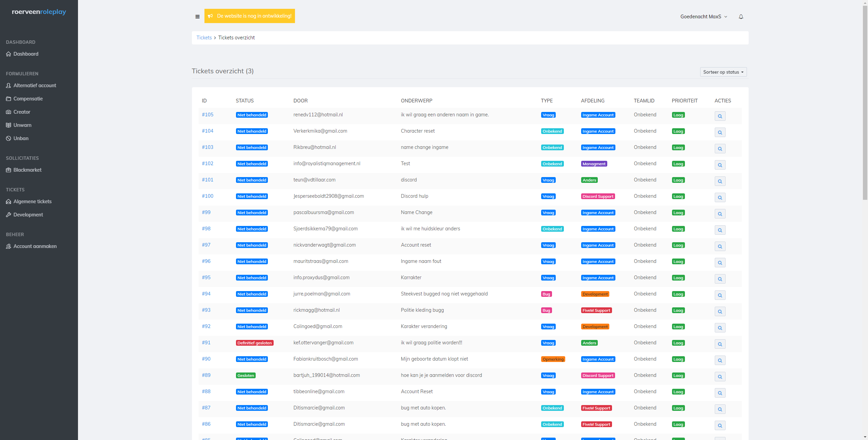View ticket #102 via search icon
Image resolution: width=868 pixels, height=440 pixels.
click(x=719, y=165)
